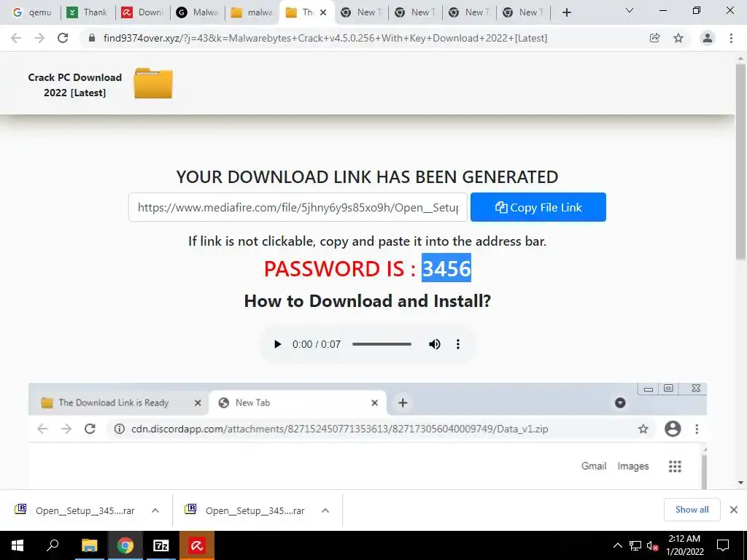Open Windows Search from the taskbar

click(53, 545)
